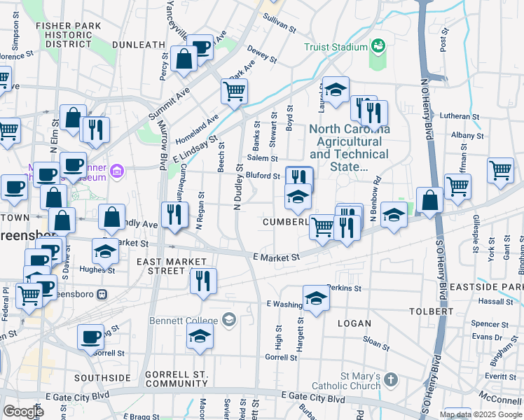Viewport: 524px width, 420px height.
Task: Click the Spencer St label
Action: point(490,324)
